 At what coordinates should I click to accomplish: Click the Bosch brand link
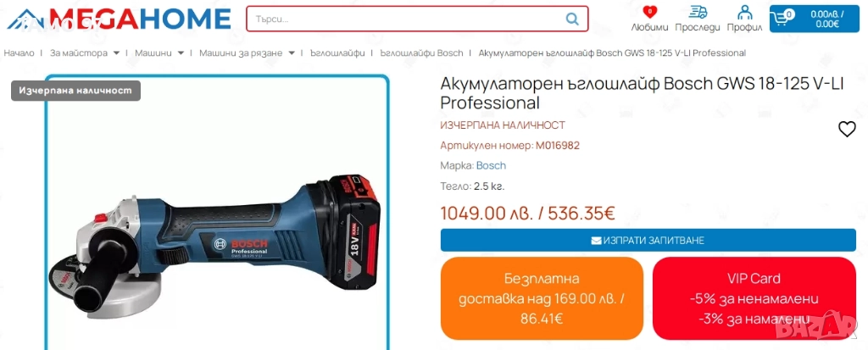(x=491, y=165)
